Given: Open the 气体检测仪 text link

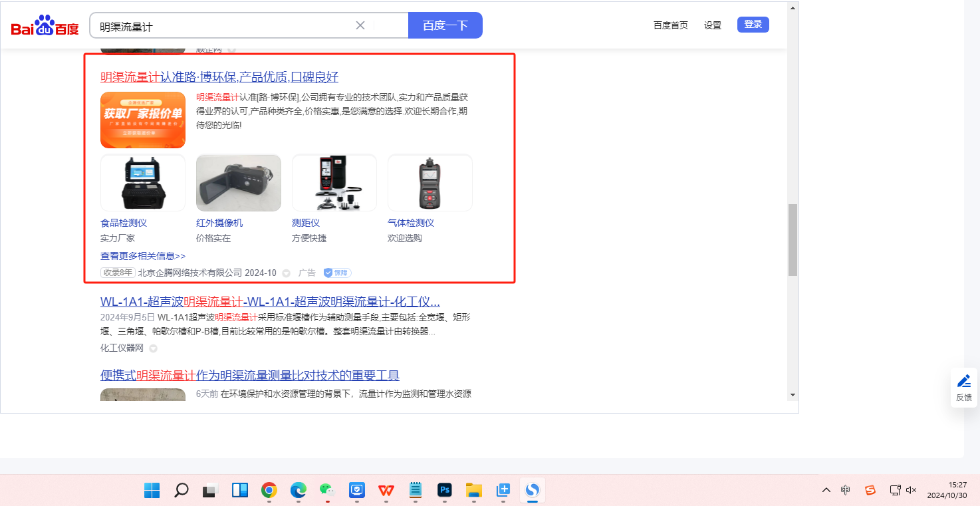Looking at the screenshot, I should (x=411, y=223).
